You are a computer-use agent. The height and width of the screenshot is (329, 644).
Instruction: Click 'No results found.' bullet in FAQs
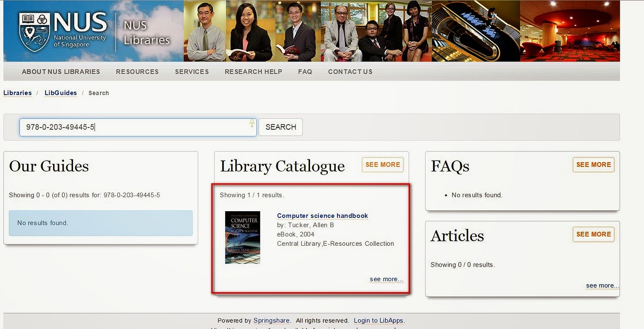(477, 195)
